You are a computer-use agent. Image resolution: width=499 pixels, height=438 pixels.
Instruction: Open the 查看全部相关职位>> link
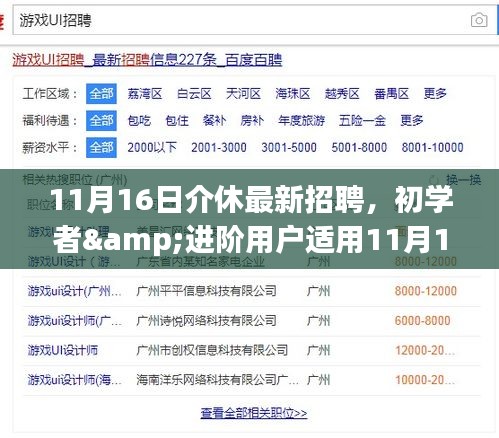(254, 413)
